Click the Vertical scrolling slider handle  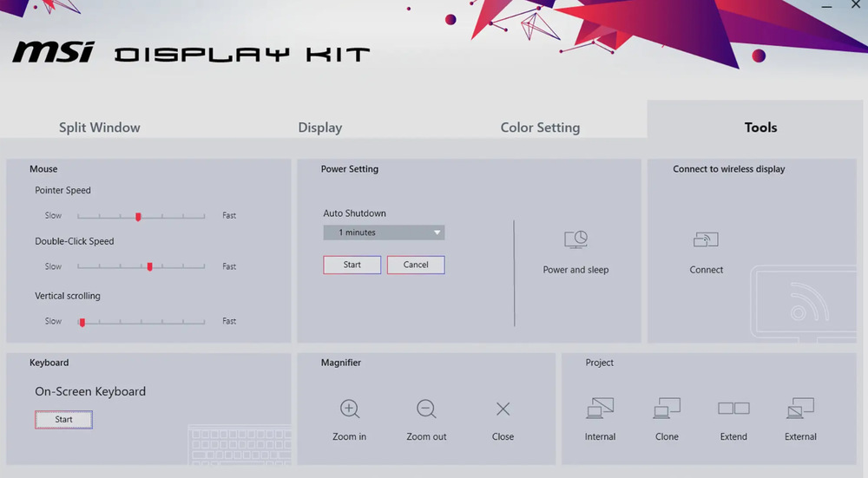(82, 322)
